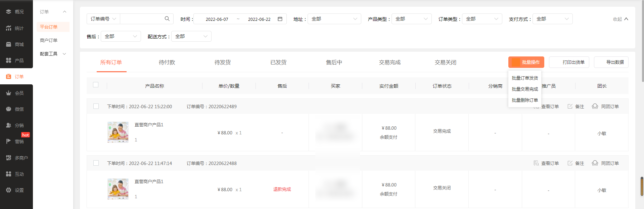Open the 商城 mall sidebar icon

point(9,44)
